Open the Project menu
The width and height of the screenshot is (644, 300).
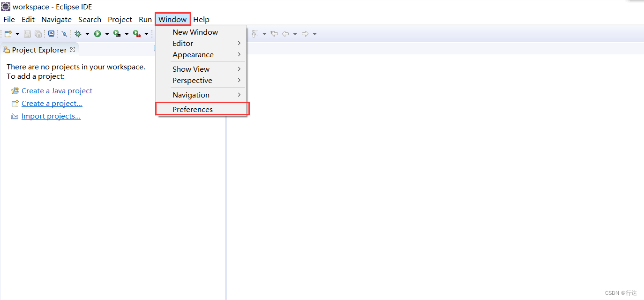point(120,19)
